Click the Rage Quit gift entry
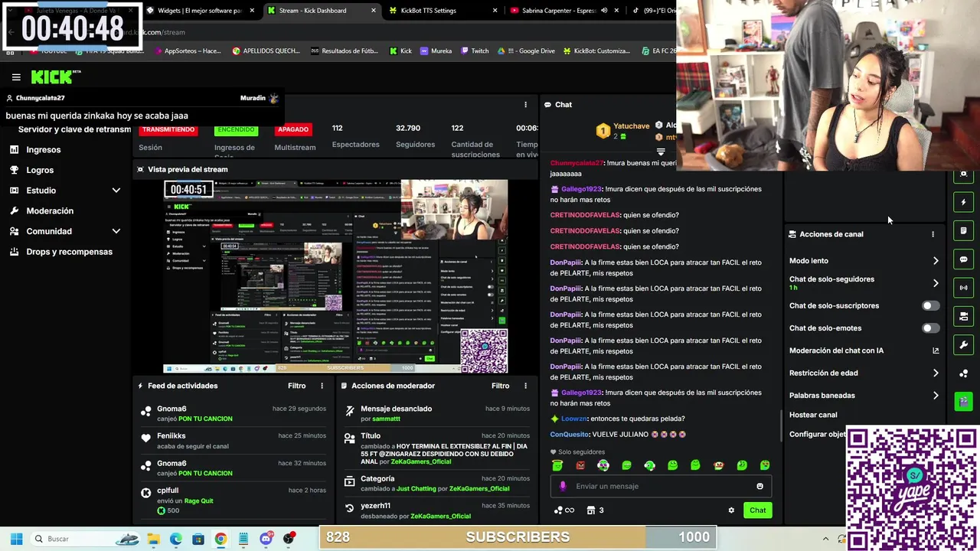The width and height of the screenshot is (980, 551). (x=198, y=500)
